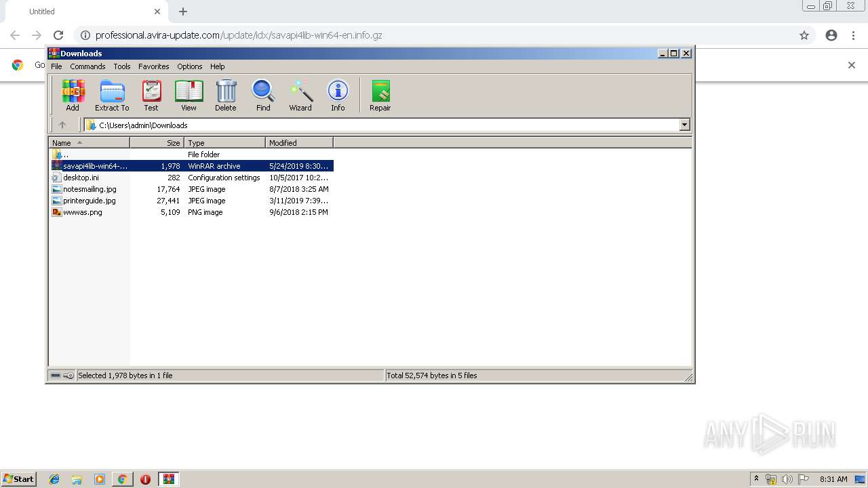
Task: Sort files by Size column
Action: pos(157,143)
